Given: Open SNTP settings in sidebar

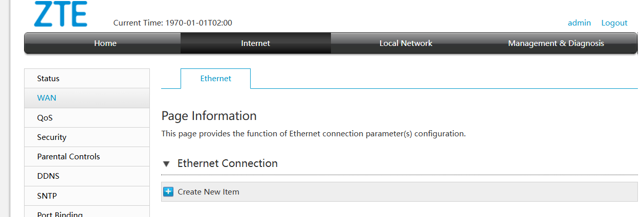Looking at the screenshot, I should pos(47,196).
